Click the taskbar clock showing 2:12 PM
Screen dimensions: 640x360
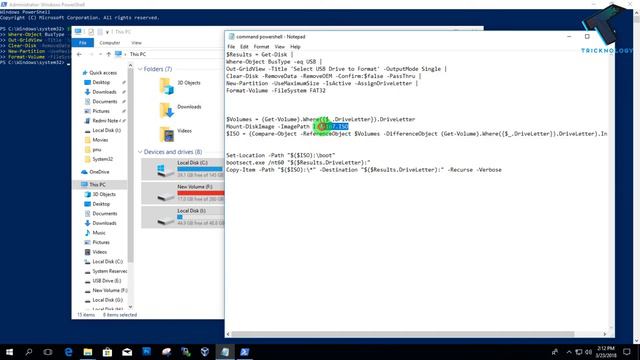605,352
